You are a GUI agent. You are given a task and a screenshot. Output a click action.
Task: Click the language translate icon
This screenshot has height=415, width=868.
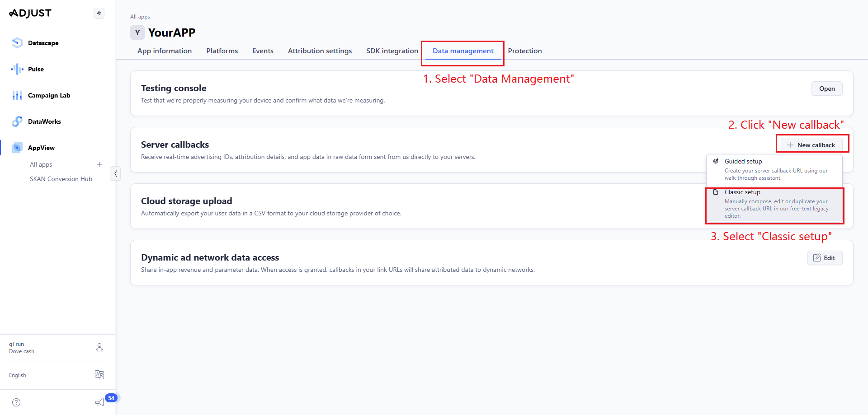pyautogui.click(x=99, y=375)
